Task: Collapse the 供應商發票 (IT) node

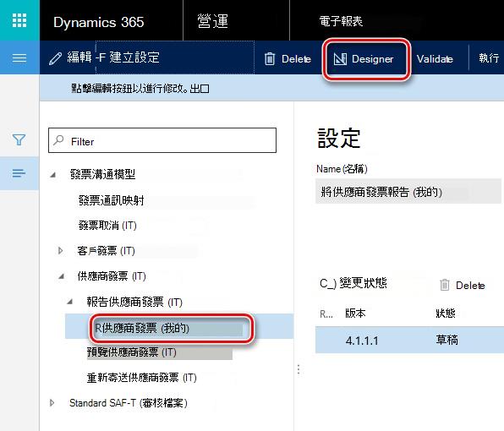Action: point(61,276)
